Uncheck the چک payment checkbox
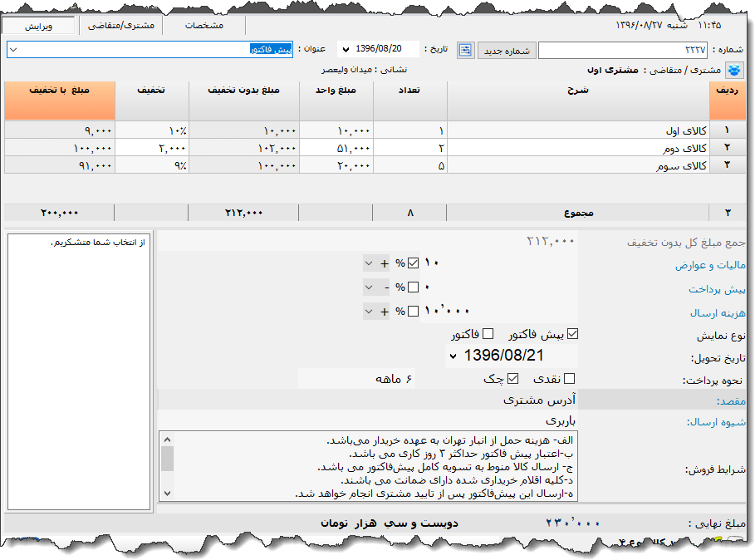The image size is (755, 560). [x=512, y=378]
